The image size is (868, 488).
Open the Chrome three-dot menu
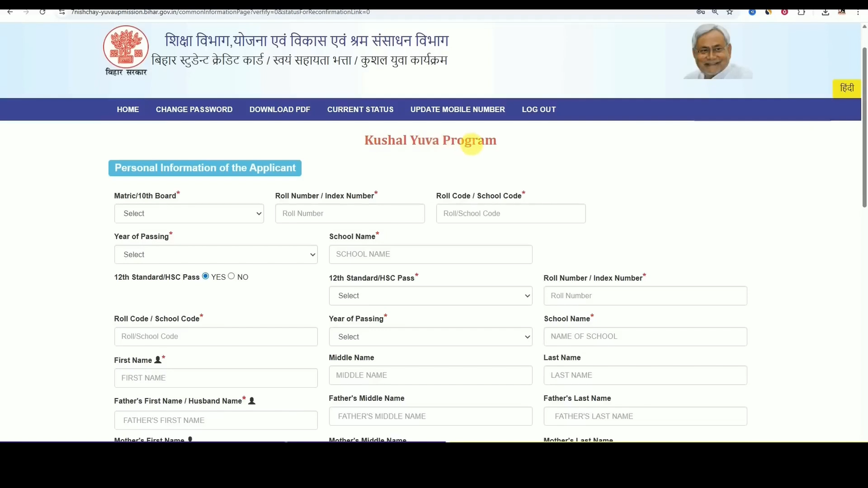click(858, 12)
